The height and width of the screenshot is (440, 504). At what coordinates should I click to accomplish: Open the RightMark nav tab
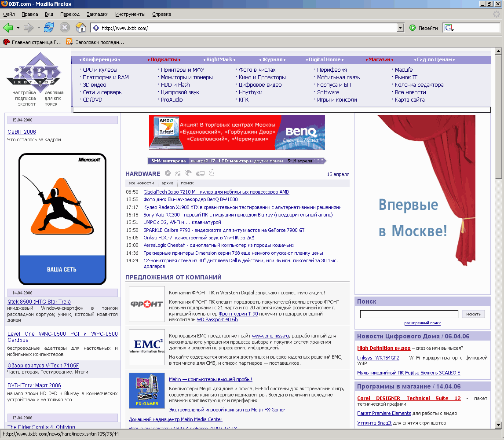tap(219, 59)
